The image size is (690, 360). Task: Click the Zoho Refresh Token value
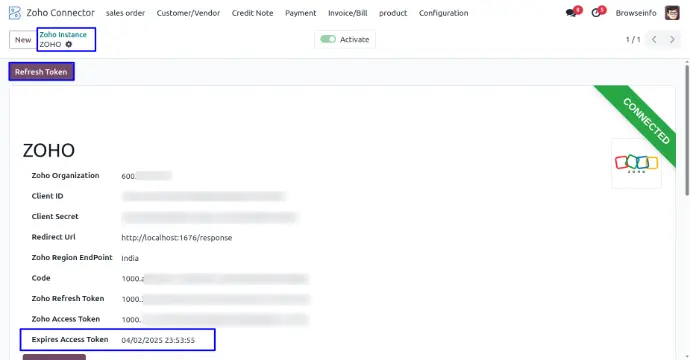pyautogui.click(x=215, y=299)
